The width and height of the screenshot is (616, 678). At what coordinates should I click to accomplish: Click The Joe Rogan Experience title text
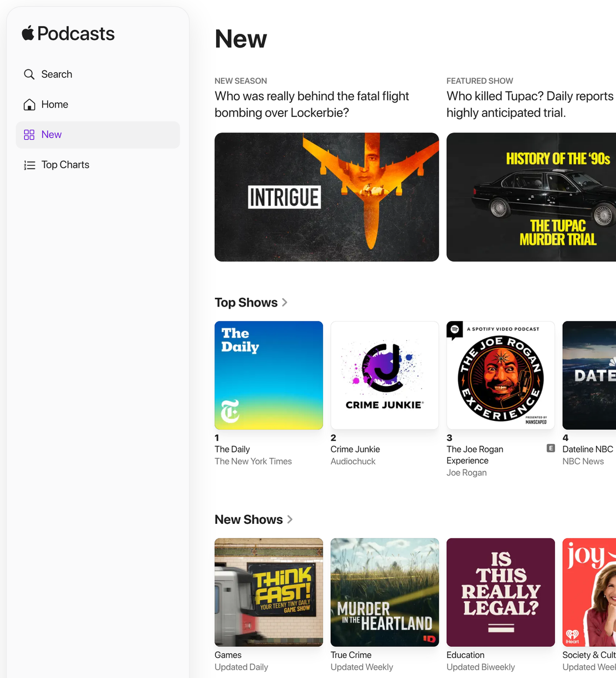pos(475,455)
